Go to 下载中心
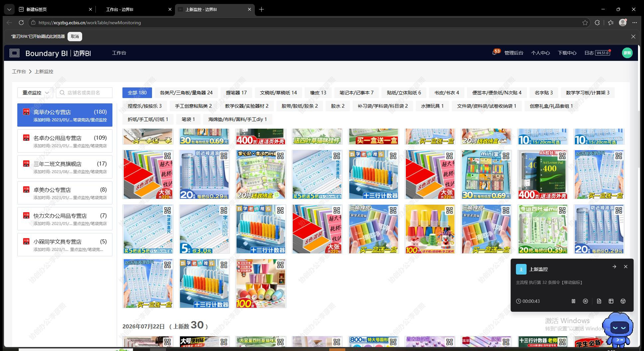This screenshot has height=351, width=644. (x=567, y=53)
